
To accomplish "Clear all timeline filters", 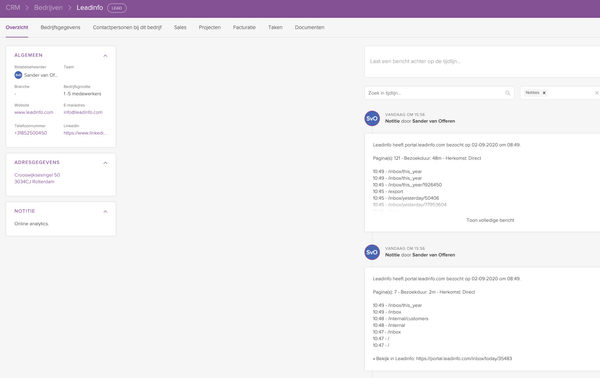I will pos(597,93).
